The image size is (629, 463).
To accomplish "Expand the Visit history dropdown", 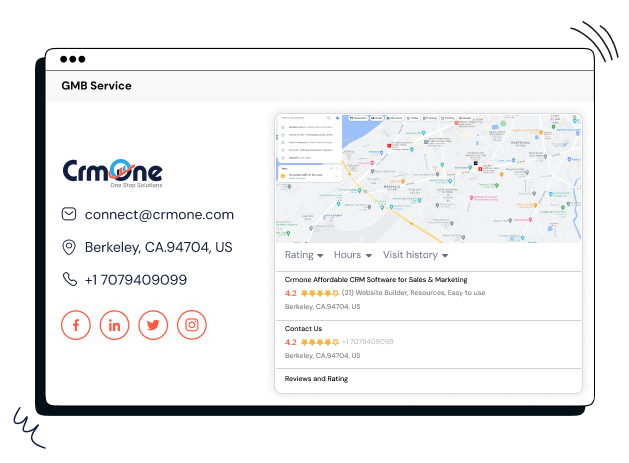I will coord(416,255).
